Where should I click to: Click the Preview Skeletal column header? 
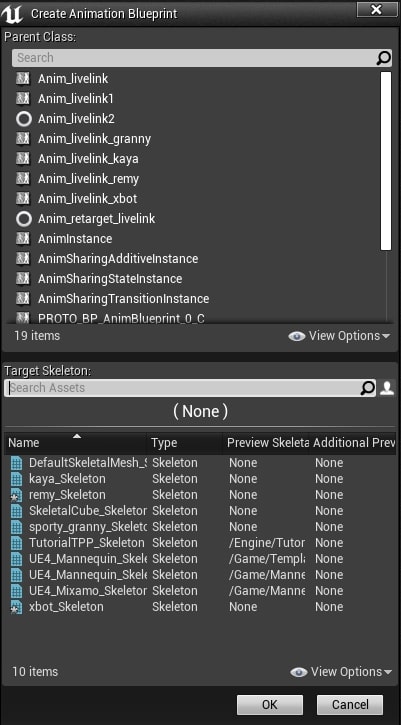tap(266, 443)
